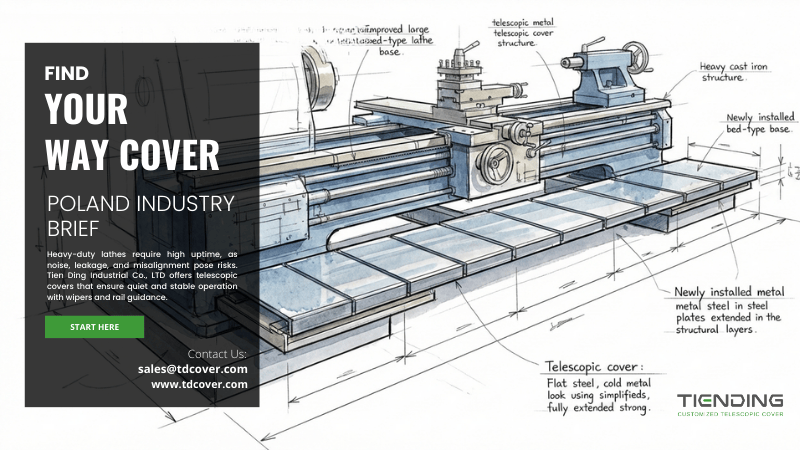Click the TIENDING logo

[729, 399]
